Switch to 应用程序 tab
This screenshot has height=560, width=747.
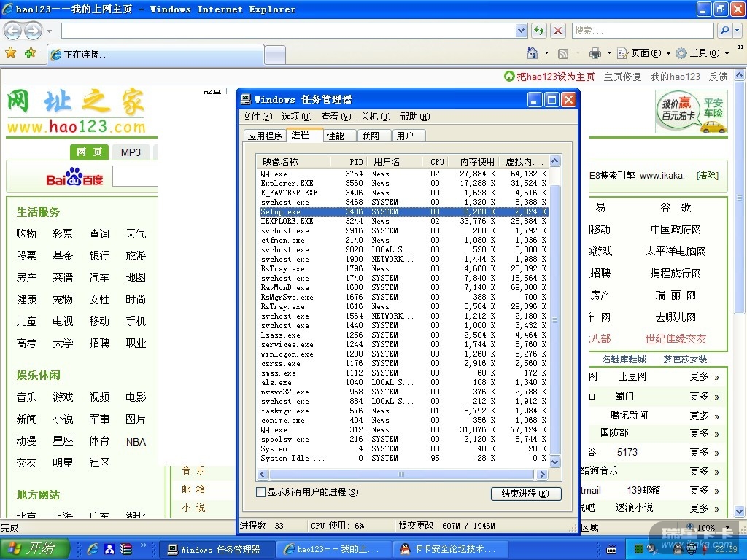pos(265,136)
